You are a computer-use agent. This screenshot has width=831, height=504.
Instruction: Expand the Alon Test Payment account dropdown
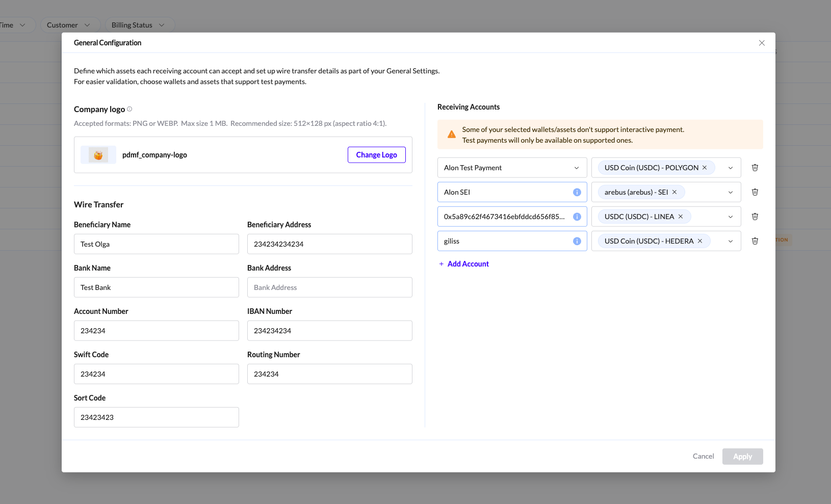coord(576,168)
